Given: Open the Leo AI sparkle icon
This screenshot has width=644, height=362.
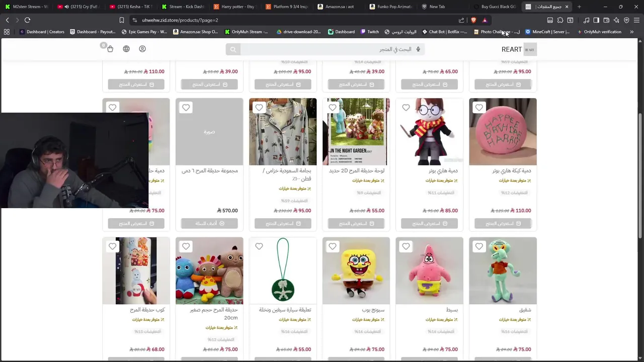Looking at the screenshot, I should (616, 20).
